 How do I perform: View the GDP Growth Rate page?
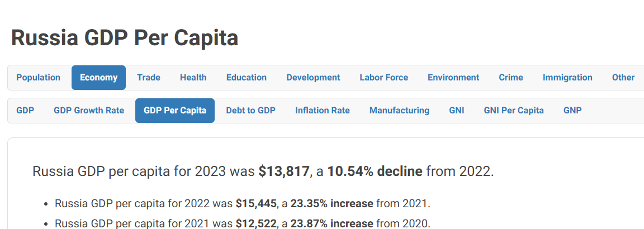89,111
